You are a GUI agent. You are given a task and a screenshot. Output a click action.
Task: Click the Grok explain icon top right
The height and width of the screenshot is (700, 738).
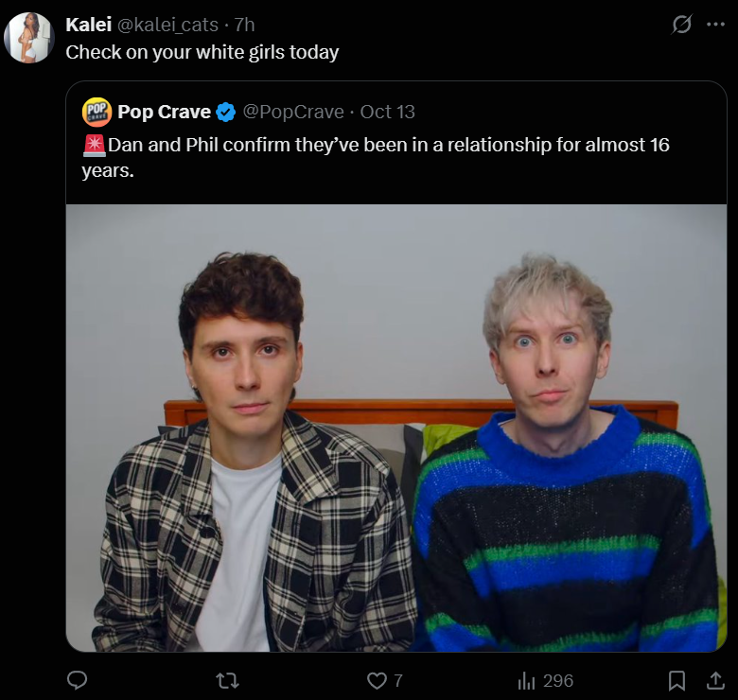point(681,24)
